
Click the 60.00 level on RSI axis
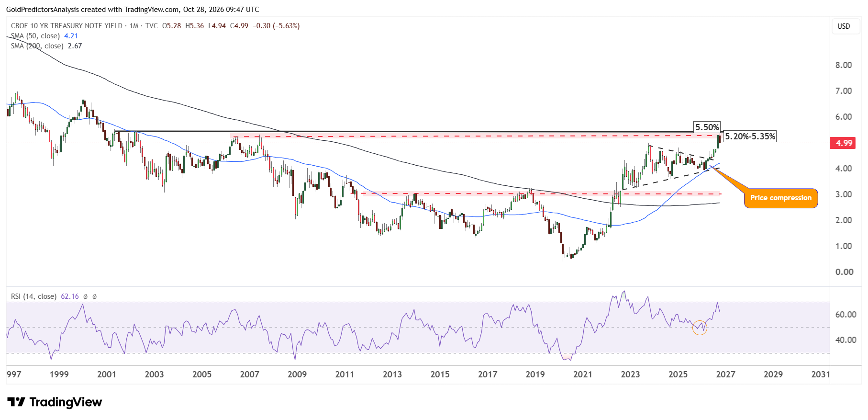tap(846, 315)
